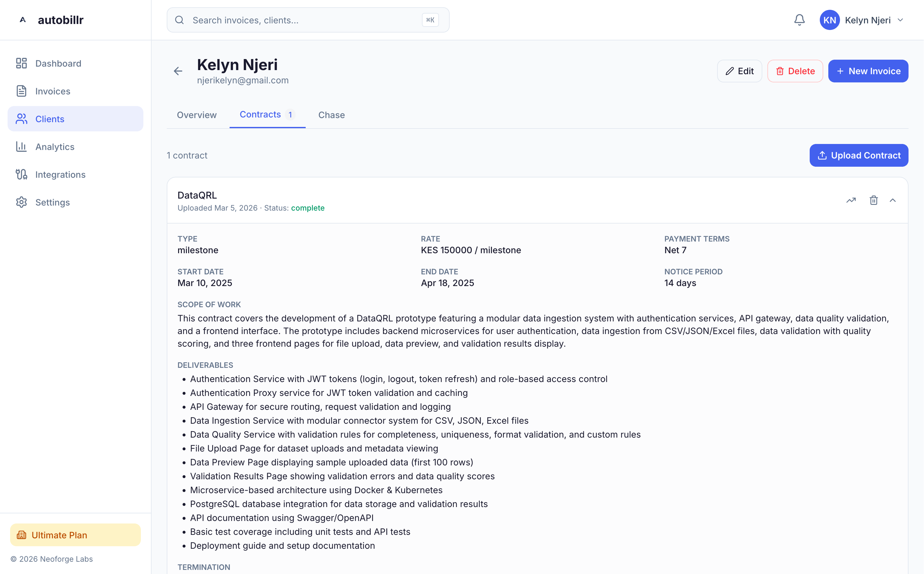
Task: Click the Upload Contract button
Action: coord(859,155)
